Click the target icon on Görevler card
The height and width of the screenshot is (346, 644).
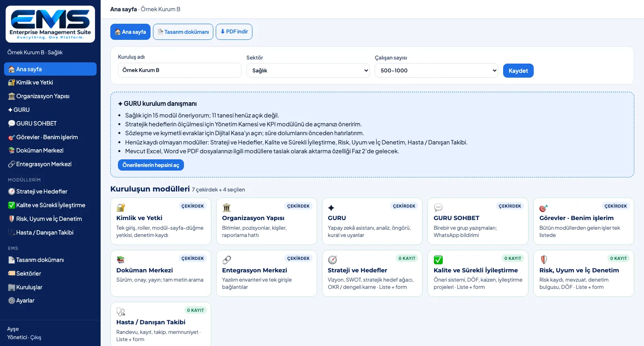tap(544, 208)
